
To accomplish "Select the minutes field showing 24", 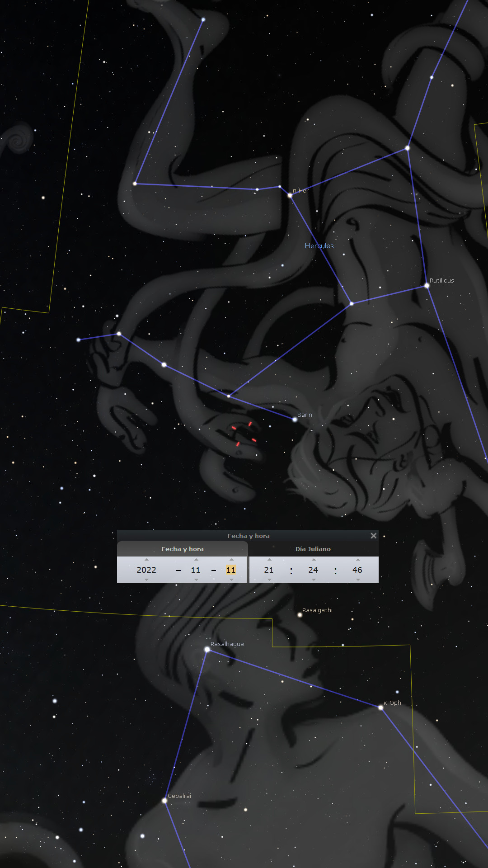I will 313,570.
